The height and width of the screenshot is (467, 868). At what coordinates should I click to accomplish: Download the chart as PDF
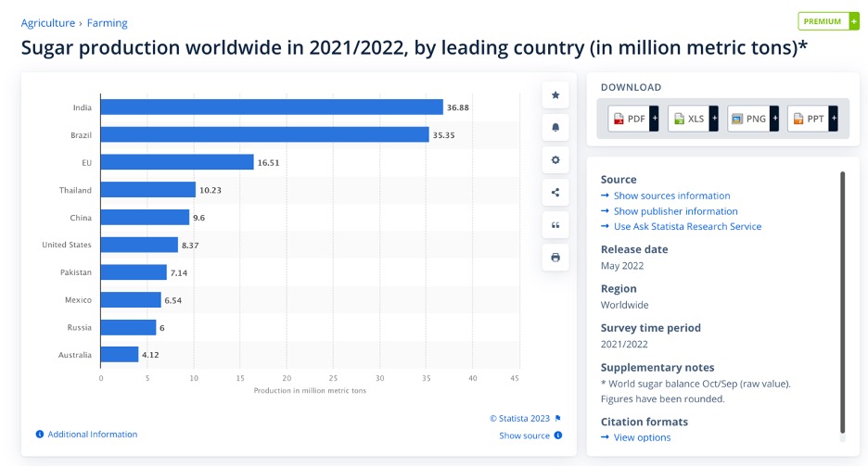click(633, 119)
